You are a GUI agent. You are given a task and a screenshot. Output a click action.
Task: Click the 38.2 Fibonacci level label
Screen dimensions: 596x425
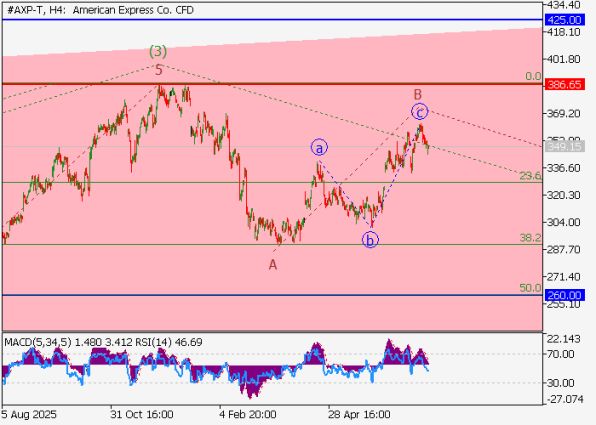[x=530, y=238]
